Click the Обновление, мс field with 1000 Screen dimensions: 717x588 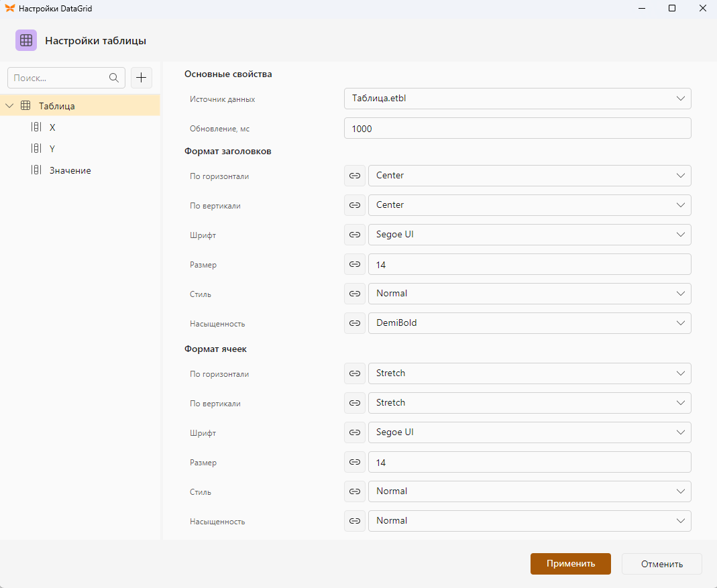point(517,129)
